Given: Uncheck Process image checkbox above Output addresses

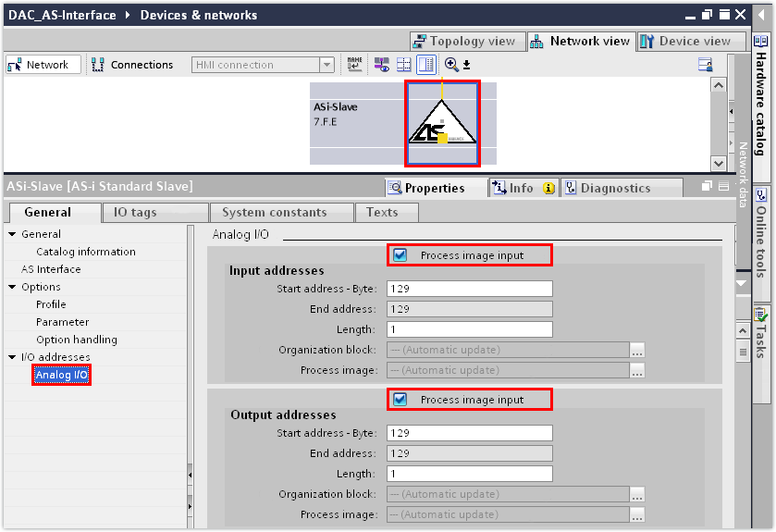Looking at the screenshot, I should 400,400.
